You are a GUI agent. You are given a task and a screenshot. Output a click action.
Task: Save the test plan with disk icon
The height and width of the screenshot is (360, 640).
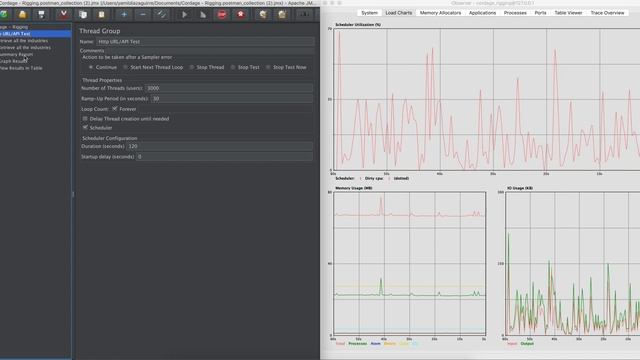tap(41, 15)
